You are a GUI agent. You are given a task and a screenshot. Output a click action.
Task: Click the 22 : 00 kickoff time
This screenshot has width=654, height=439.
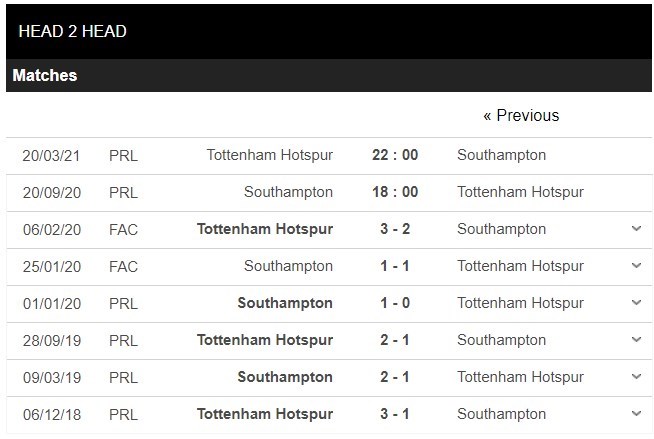(x=394, y=155)
